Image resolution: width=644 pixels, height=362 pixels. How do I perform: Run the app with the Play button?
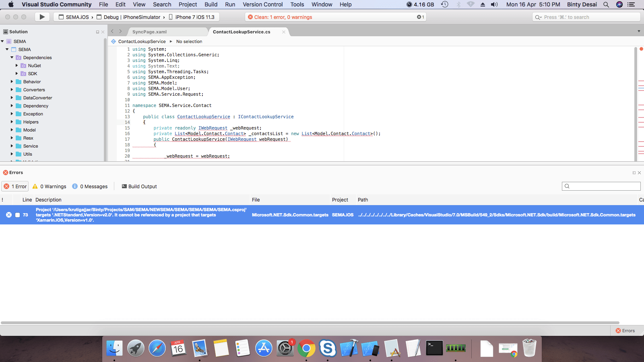[42, 17]
